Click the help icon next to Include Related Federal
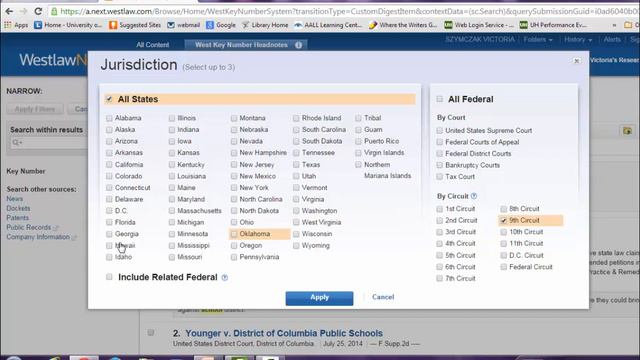 pos(224,278)
